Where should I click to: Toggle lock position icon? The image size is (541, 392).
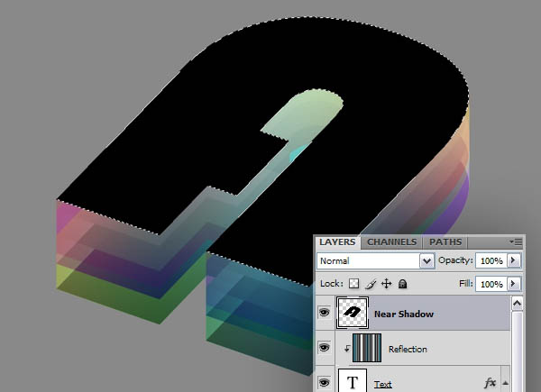(386, 284)
